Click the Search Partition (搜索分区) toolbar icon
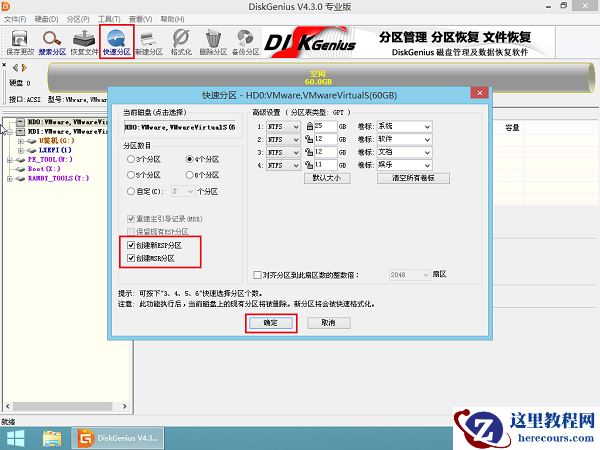The height and width of the screenshot is (450, 600). pos(52,42)
